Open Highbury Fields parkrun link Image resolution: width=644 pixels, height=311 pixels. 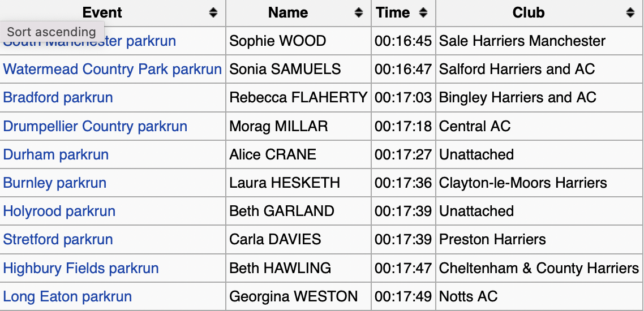click(x=80, y=268)
